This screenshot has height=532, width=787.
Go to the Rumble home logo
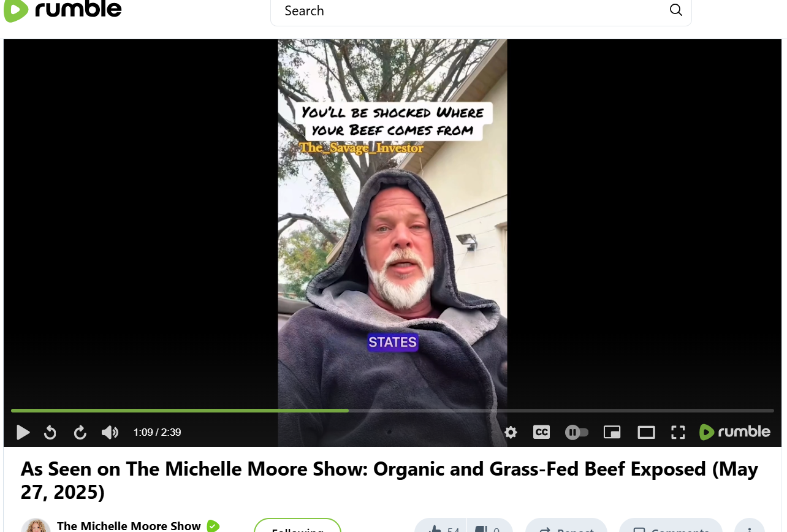tap(63, 10)
